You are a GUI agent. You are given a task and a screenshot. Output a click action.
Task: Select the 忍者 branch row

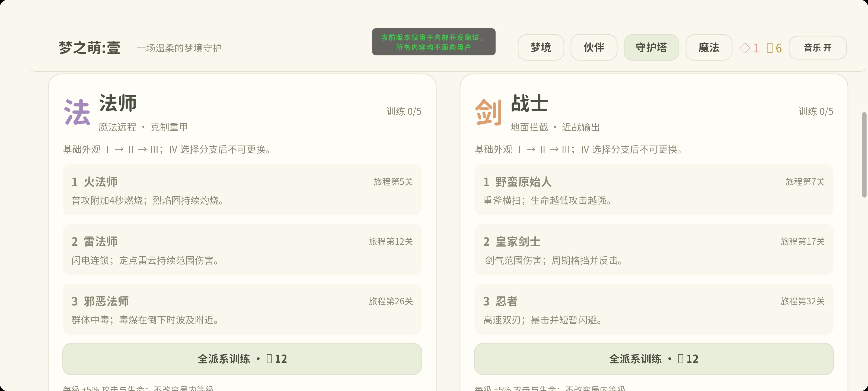pos(654,309)
